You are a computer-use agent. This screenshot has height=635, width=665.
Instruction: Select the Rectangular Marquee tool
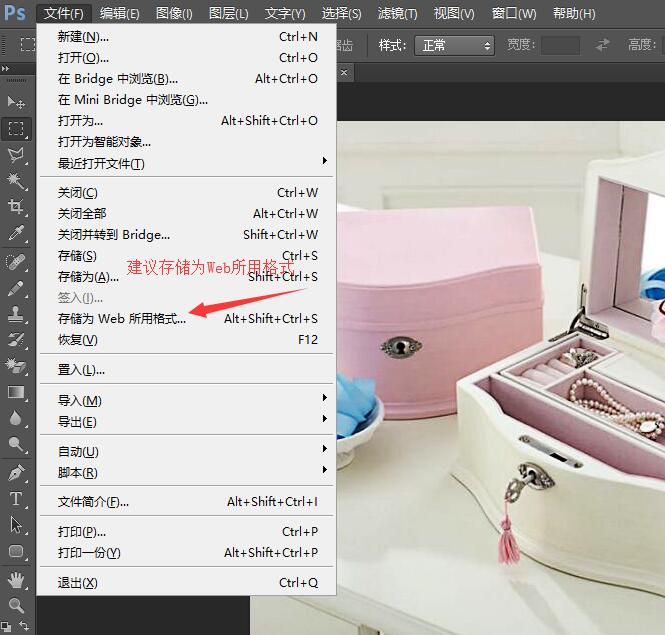point(16,129)
